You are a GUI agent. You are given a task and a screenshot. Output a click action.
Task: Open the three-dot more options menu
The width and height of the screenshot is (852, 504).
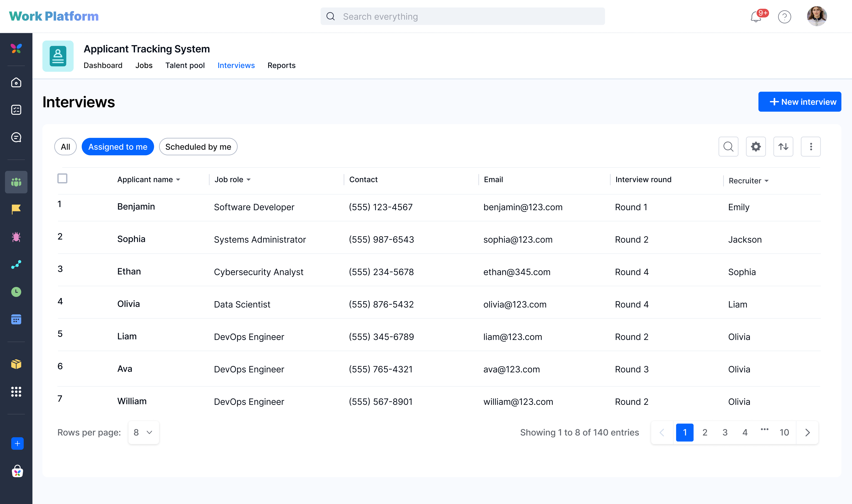[x=811, y=147]
